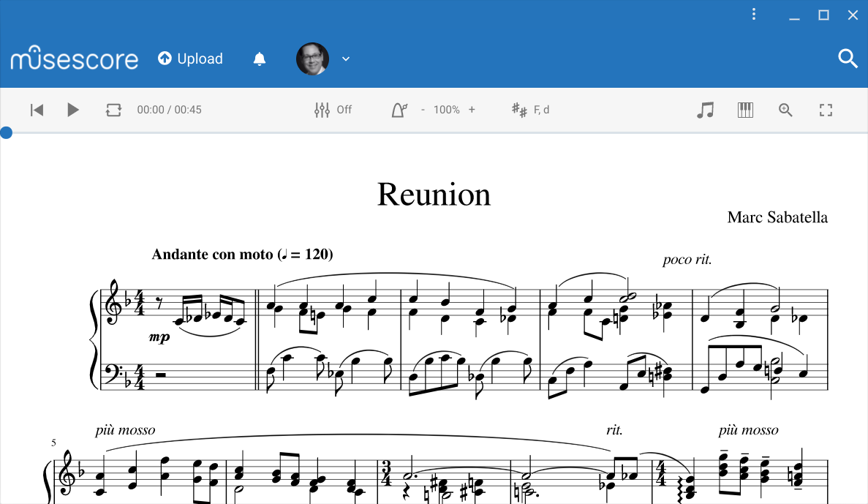Decrease tempo with the minus button
Image resolution: width=868 pixels, height=504 pixels.
tap(423, 110)
